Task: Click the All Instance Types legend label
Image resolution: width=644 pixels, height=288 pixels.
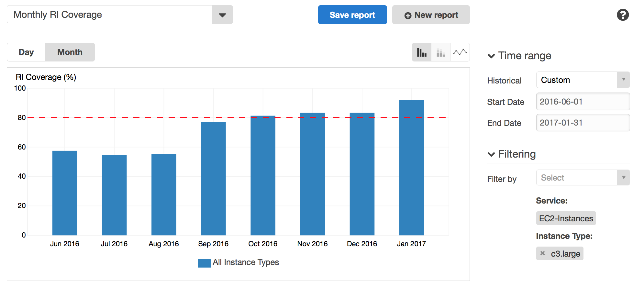Action: pos(246,262)
